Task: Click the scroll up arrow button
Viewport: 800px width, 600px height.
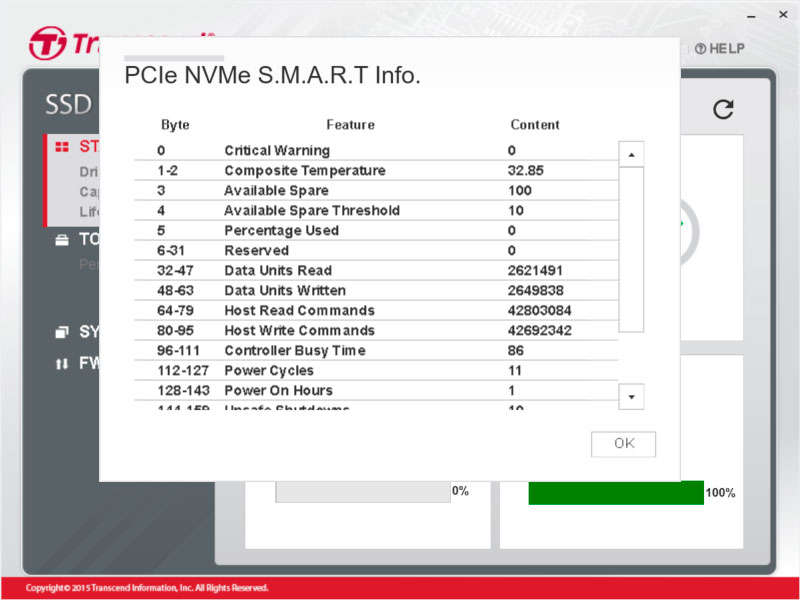Action: tap(631, 154)
